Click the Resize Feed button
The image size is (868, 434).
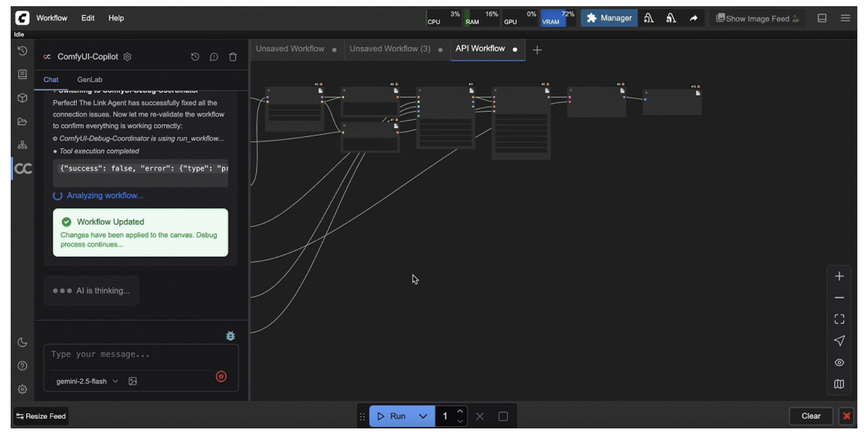click(x=41, y=416)
